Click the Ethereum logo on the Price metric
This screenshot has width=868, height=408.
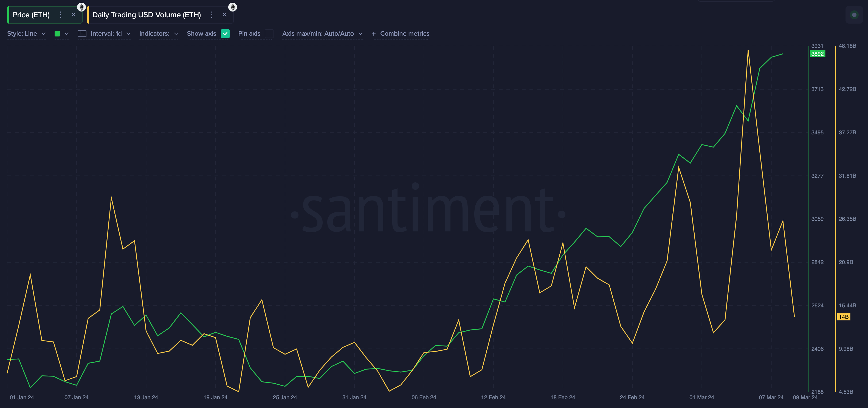coord(81,7)
